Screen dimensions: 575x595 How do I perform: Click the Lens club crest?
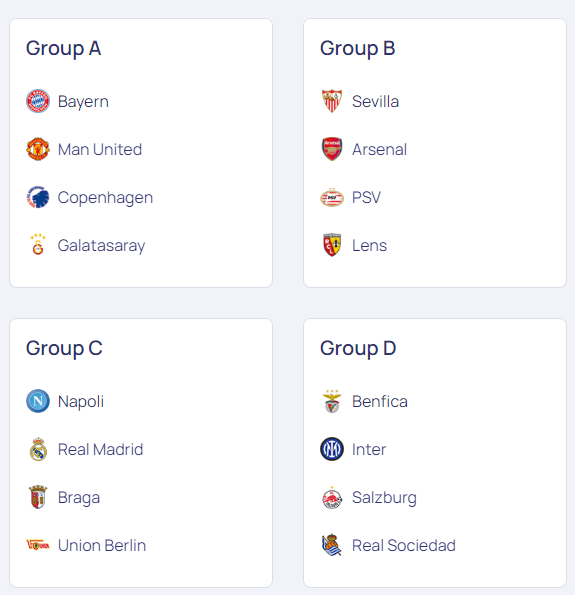(332, 245)
